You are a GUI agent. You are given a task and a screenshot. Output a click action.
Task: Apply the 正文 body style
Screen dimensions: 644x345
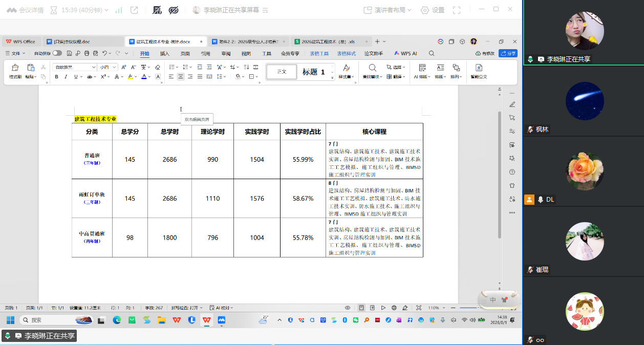pyautogui.click(x=282, y=72)
